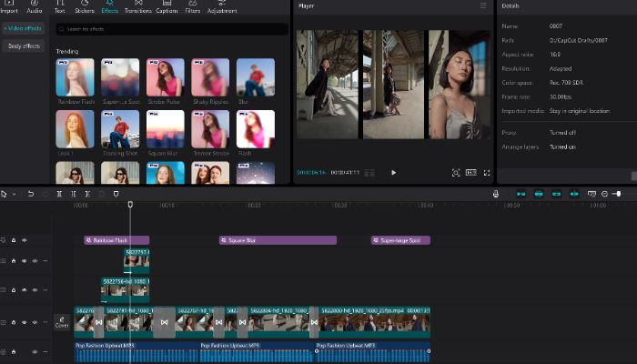637x364 pixels.
Task: Click the timeline playhead handle on the ruler
Action: click(130, 205)
